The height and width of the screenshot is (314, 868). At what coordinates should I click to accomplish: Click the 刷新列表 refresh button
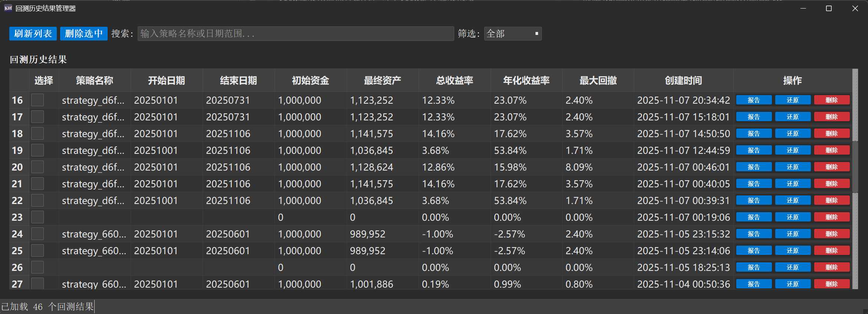point(33,33)
